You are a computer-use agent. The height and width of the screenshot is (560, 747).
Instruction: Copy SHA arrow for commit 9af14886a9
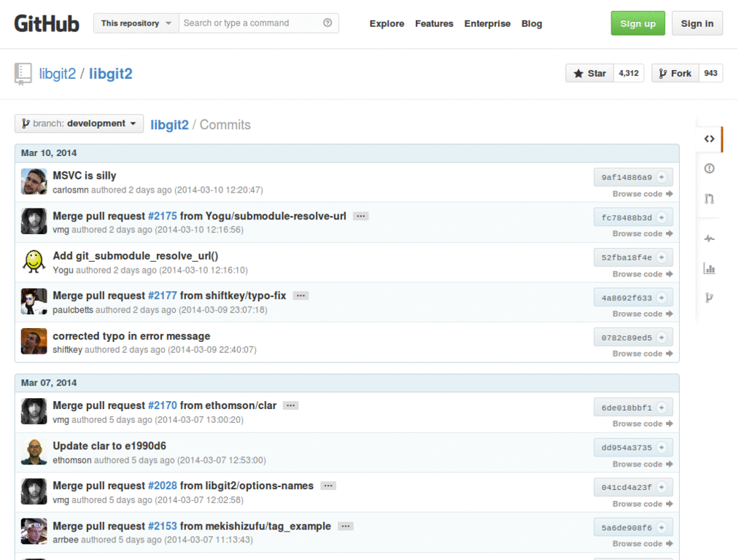[x=661, y=177]
